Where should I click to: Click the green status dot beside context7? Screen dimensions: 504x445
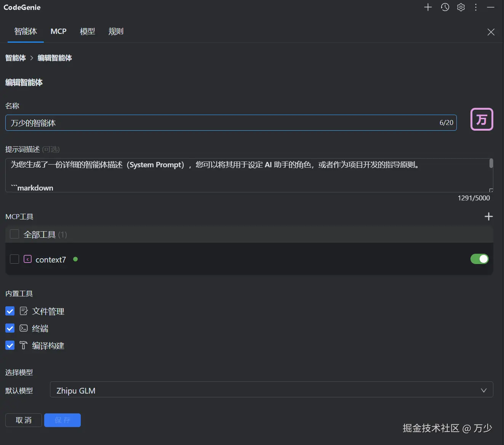(75, 259)
